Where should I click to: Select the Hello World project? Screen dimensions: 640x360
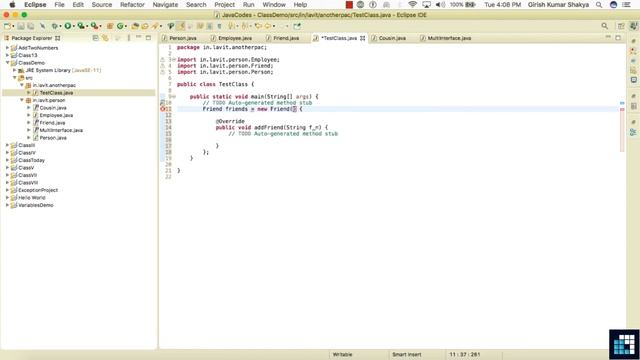click(31, 198)
